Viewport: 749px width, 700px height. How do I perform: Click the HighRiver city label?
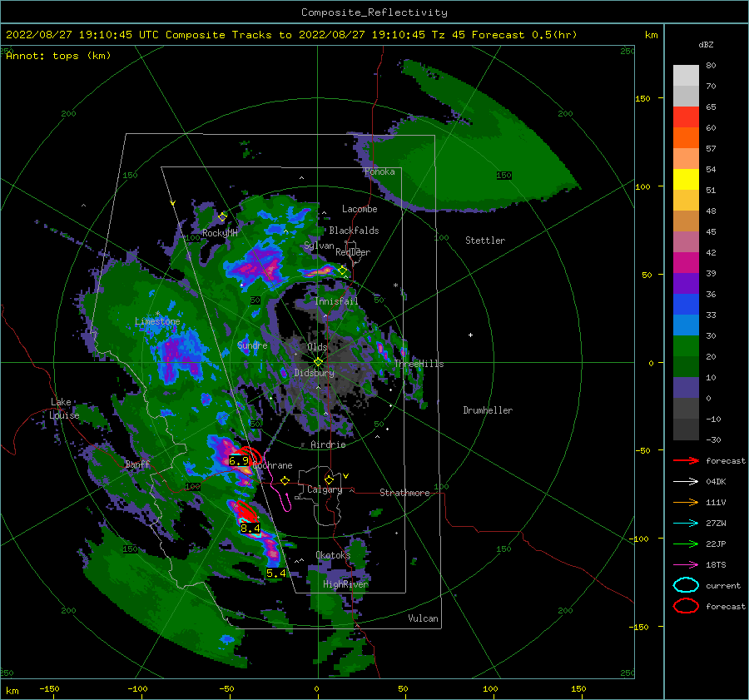[x=345, y=584]
